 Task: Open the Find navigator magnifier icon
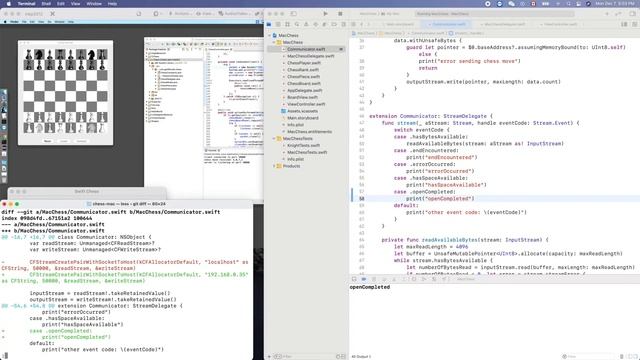click(297, 24)
